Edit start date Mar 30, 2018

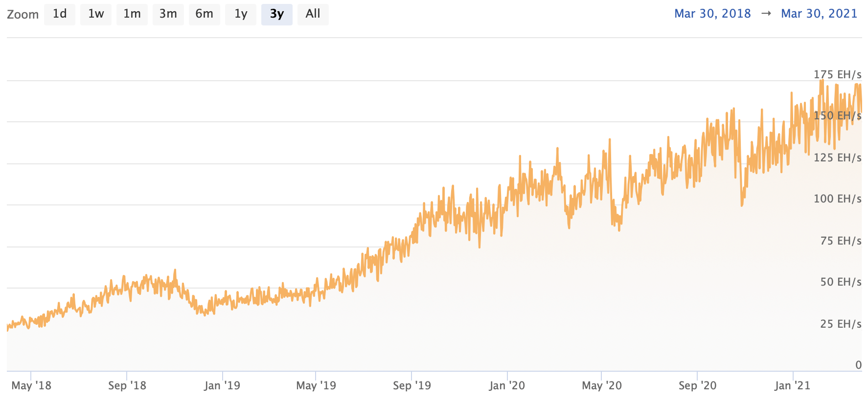pos(712,14)
